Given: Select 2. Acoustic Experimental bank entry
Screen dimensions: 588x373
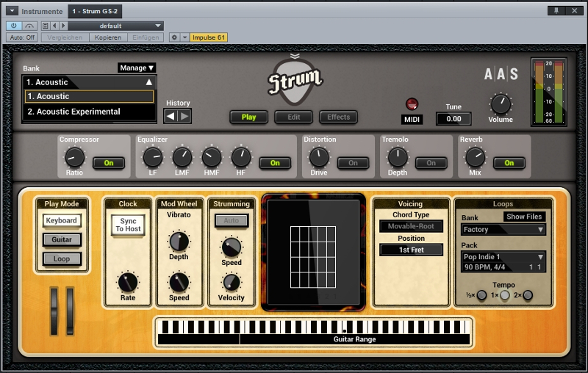Looking at the screenshot, I should (x=89, y=112).
